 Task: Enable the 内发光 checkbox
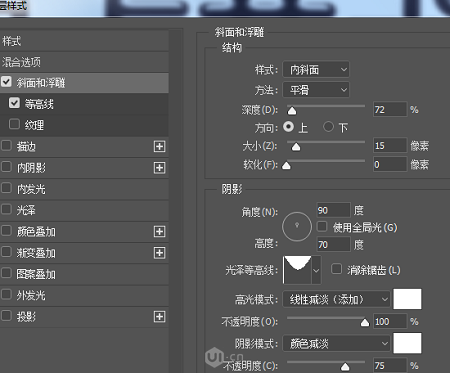[6, 188]
